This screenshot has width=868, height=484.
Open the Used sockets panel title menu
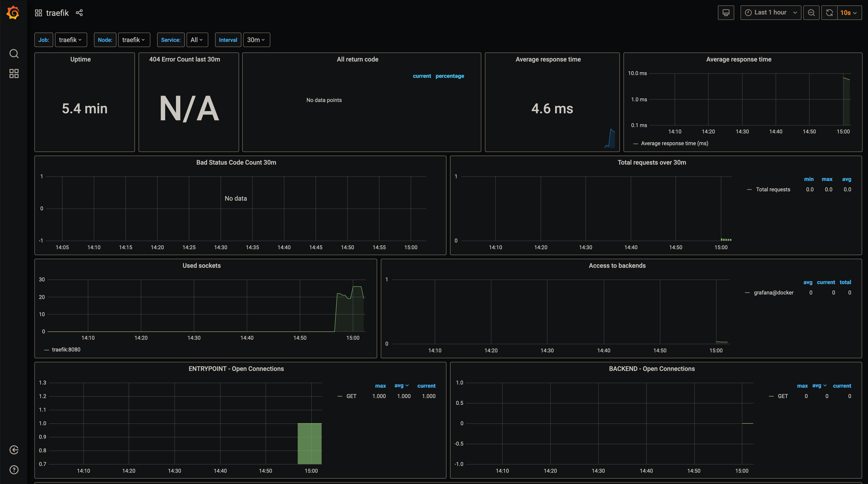pos(201,266)
